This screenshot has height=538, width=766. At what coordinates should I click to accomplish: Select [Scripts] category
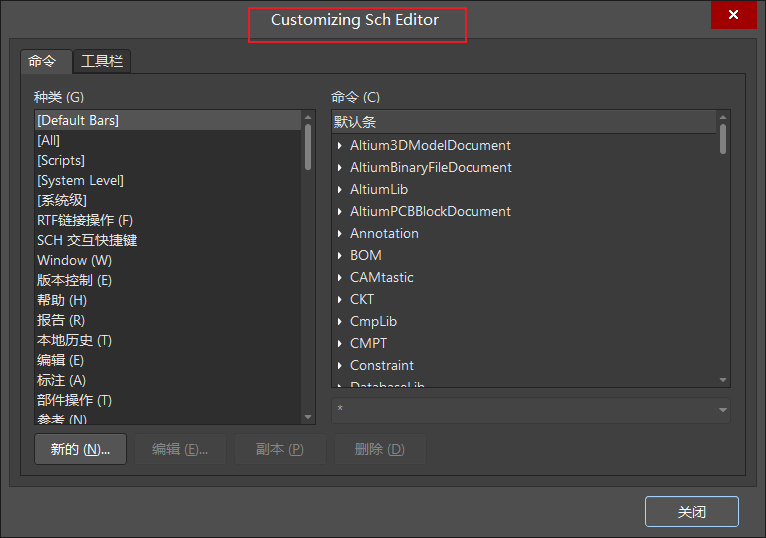click(x=169, y=160)
